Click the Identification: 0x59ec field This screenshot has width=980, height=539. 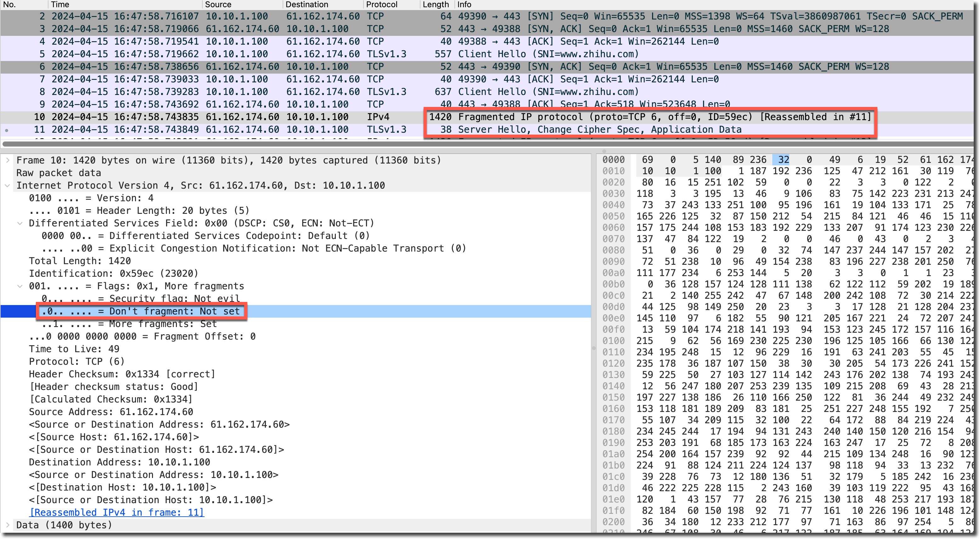pos(113,274)
